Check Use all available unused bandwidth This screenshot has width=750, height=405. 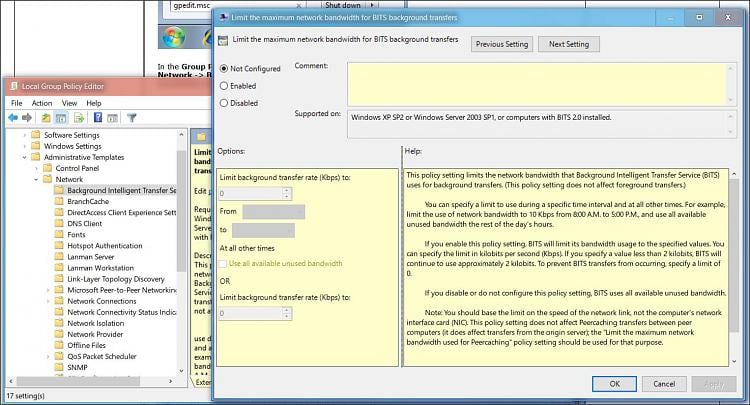(223, 263)
